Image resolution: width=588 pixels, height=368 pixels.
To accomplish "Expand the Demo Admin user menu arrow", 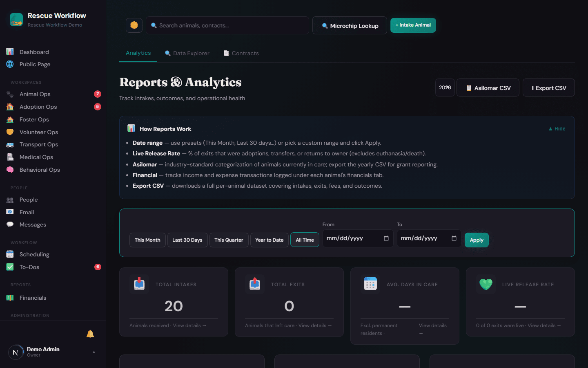I will coord(94,352).
